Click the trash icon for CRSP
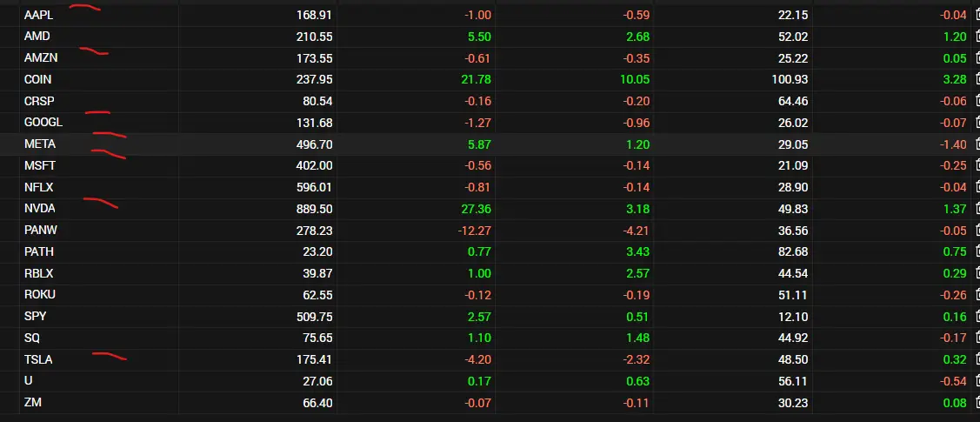The image size is (980, 422). 977,101
